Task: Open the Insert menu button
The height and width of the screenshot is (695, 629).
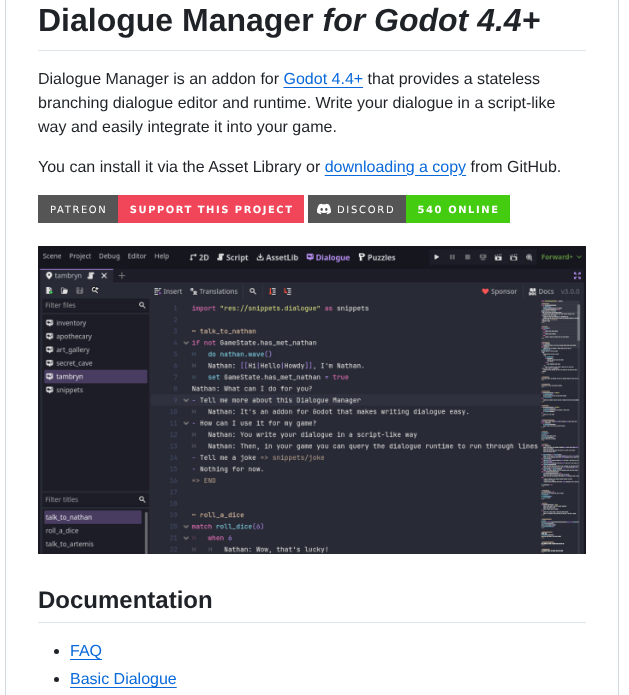Action: (x=168, y=291)
